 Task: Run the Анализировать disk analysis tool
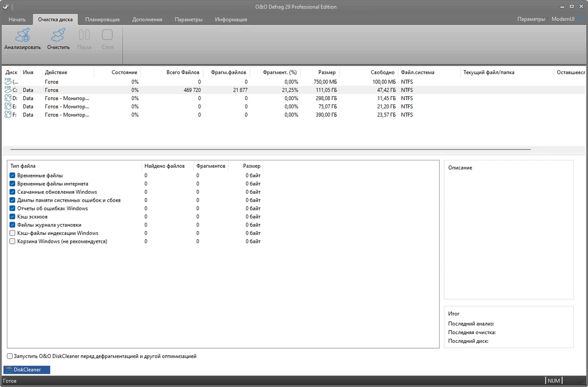[x=23, y=39]
